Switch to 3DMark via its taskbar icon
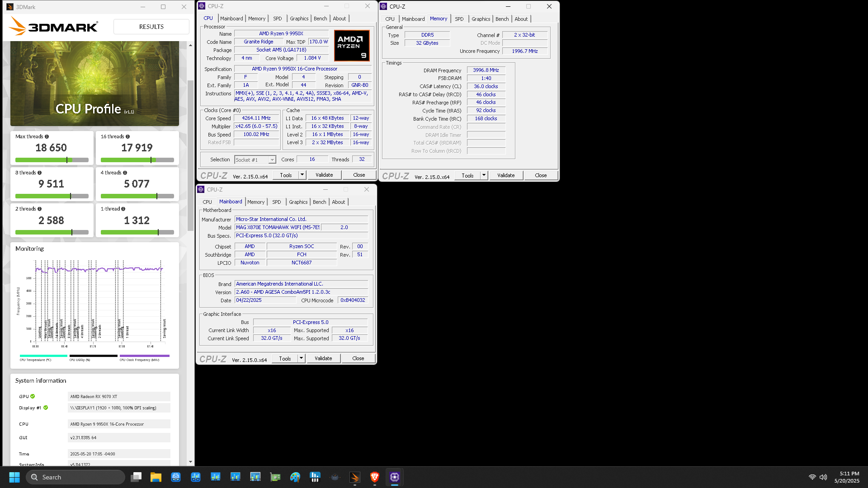868x488 pixels. coord(355,477)
